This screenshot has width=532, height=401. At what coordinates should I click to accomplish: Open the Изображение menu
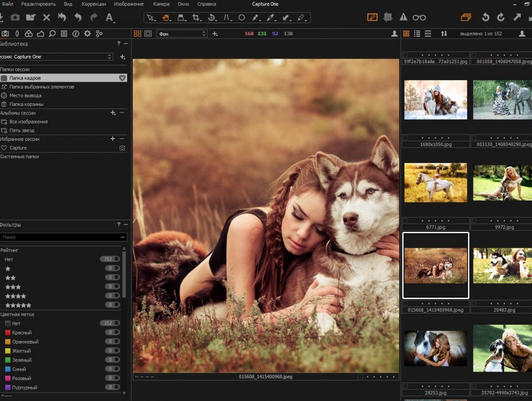pos(129,4)
